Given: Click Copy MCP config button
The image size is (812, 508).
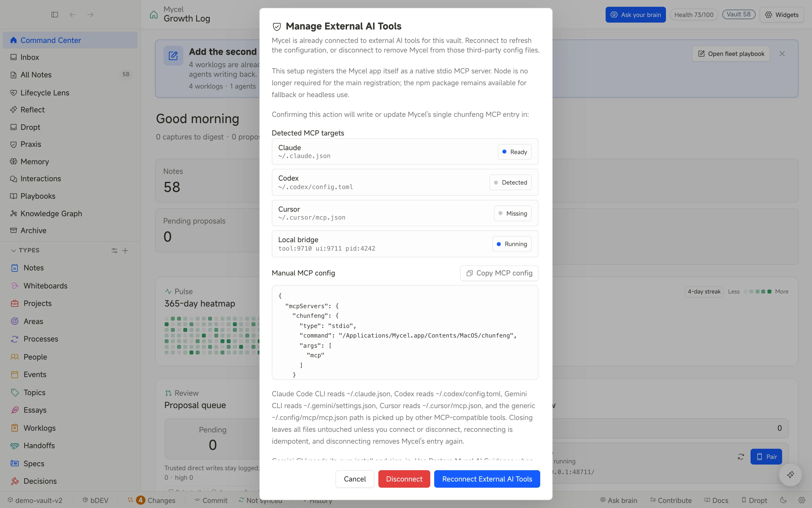Looking at the screenshot, I should [x=499, y=273].
